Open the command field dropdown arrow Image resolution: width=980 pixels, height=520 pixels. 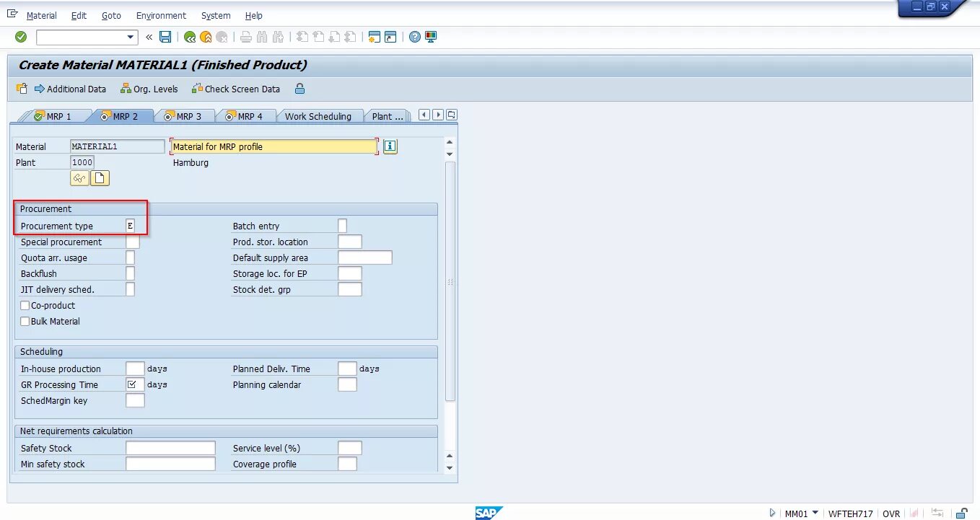131,37
